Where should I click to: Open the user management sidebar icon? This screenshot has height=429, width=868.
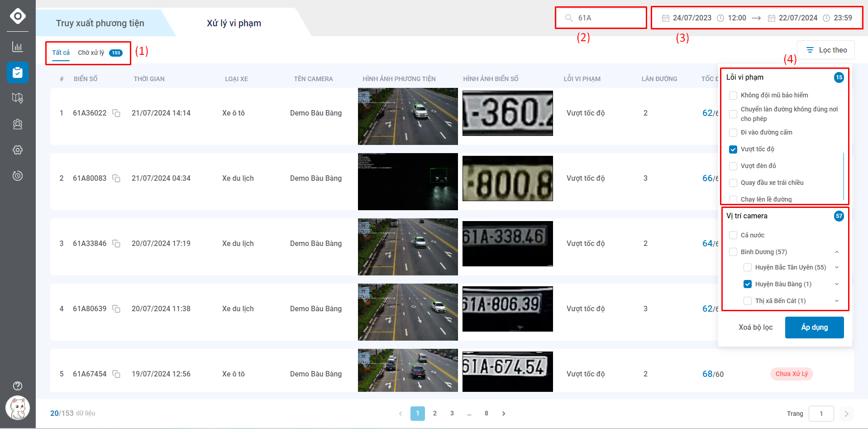(x=18, y=124)
